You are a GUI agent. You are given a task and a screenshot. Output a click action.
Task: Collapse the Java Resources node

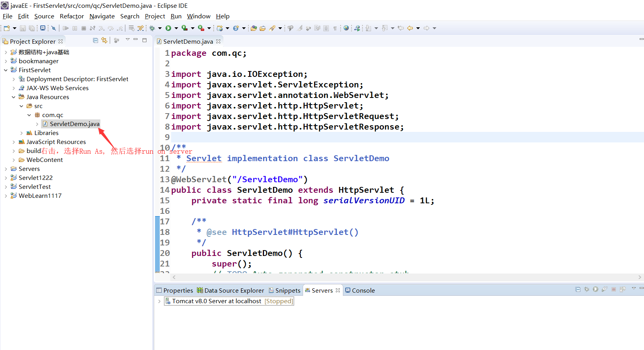tap(14, 97)
